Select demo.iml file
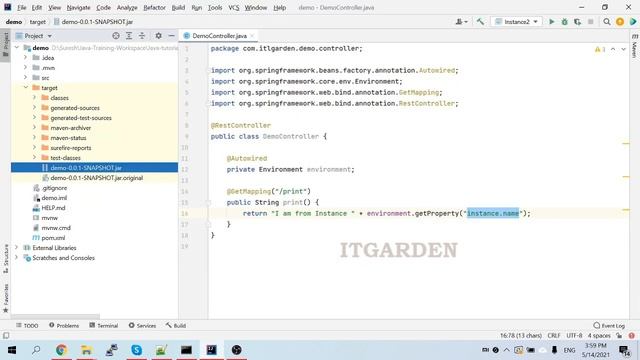Screen dimensions: 640x360 click(50, 198)
